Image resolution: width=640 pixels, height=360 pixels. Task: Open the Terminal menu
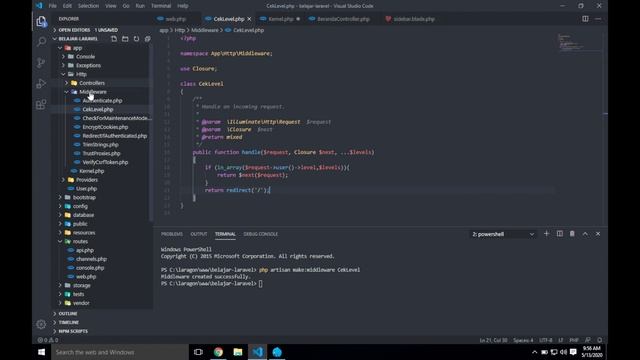pos(161,6)
